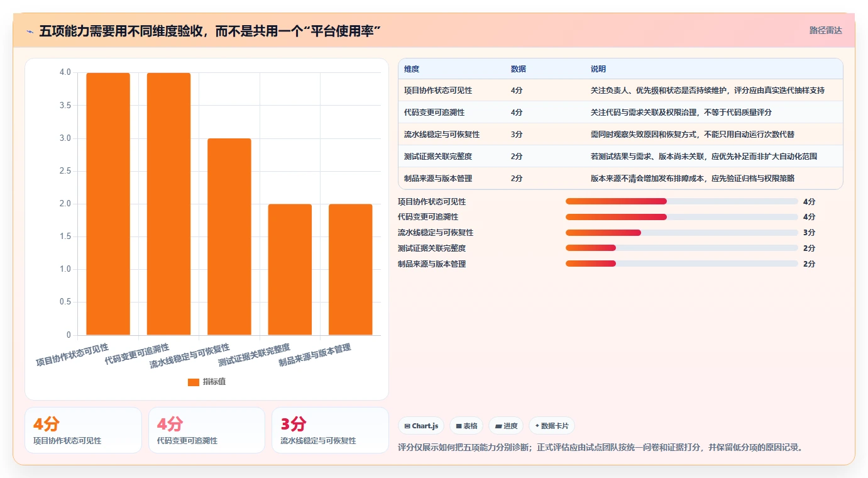Click the 制品来源与版本管理 table row name

[x=438, y=179]
